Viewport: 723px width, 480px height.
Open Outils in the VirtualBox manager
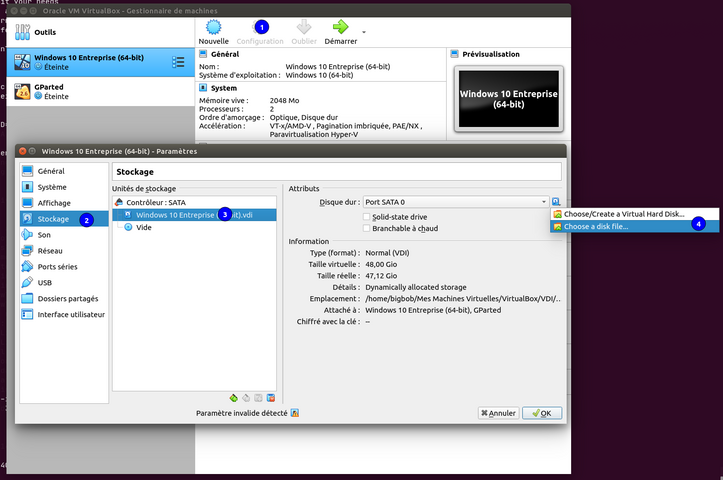click(x=101, y=32)
